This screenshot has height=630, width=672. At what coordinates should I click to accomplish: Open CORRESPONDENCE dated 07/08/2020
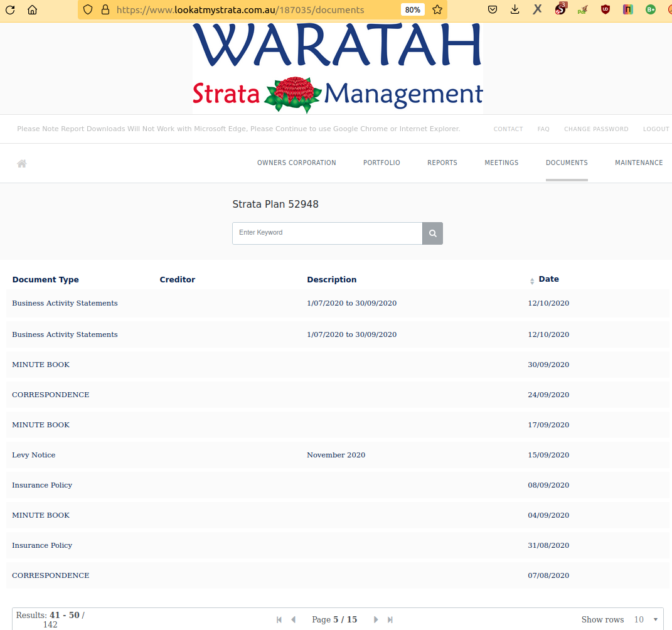[x=338, y=575]
